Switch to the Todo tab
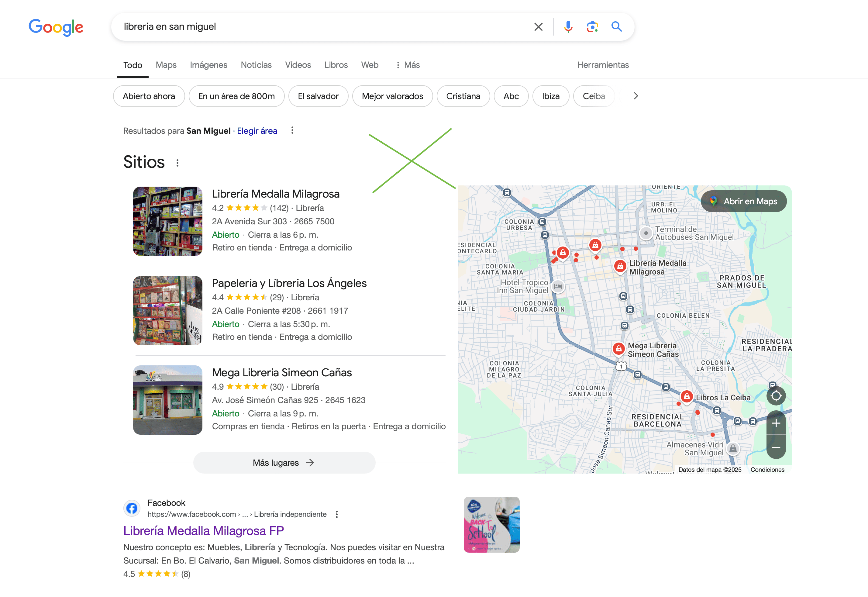 133,65
